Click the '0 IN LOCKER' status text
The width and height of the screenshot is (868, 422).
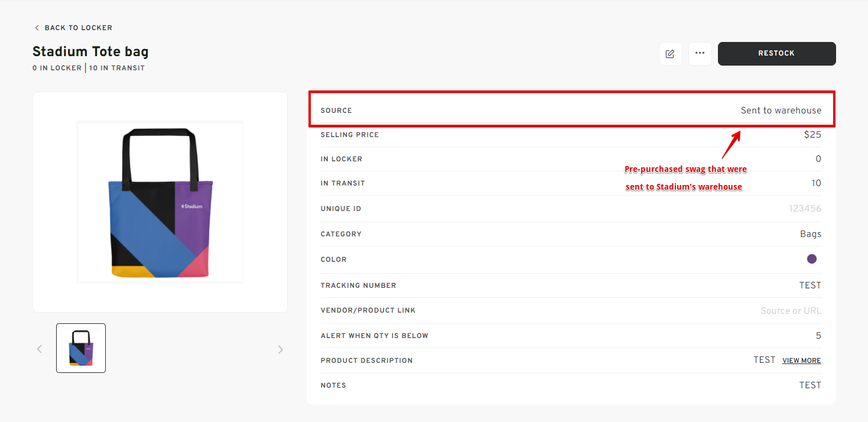point(57,68)
